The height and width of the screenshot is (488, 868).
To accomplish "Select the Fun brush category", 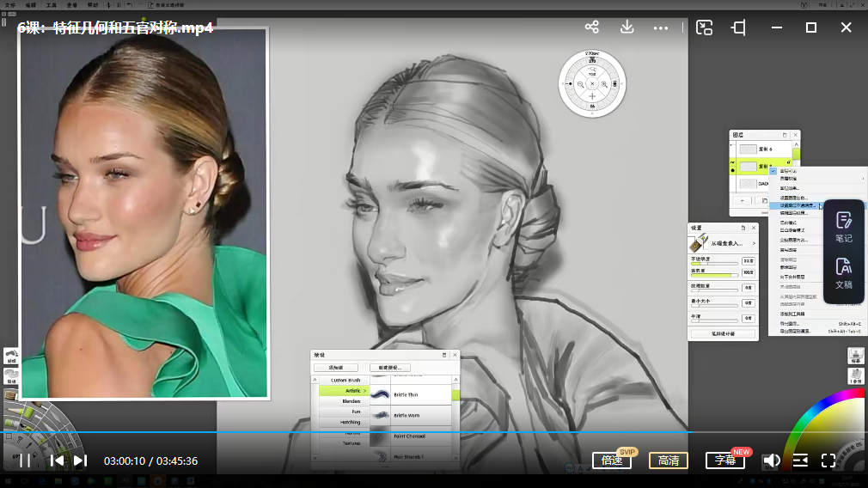I will point(345,412).
